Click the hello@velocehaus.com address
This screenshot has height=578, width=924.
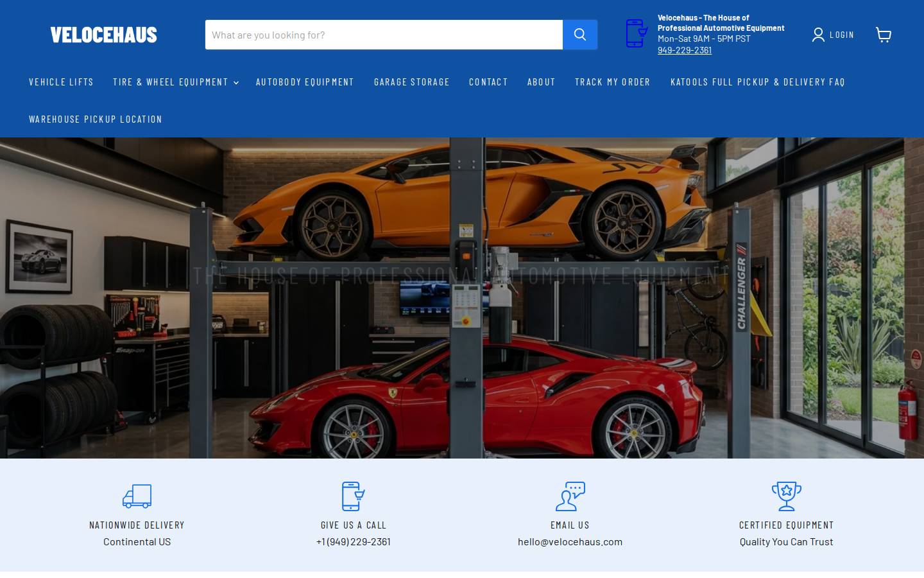[x=570, y=541]
